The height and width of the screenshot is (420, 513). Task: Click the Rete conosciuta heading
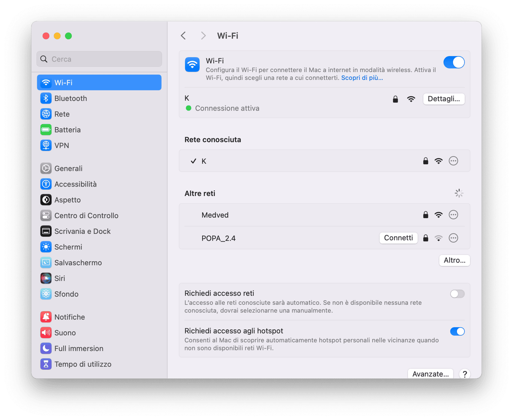[213, 140]
